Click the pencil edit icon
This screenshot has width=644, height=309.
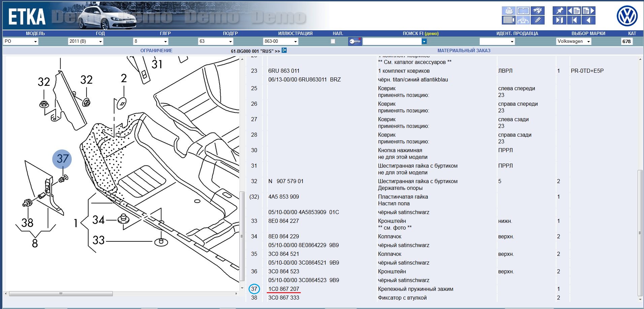click(538, 20)
